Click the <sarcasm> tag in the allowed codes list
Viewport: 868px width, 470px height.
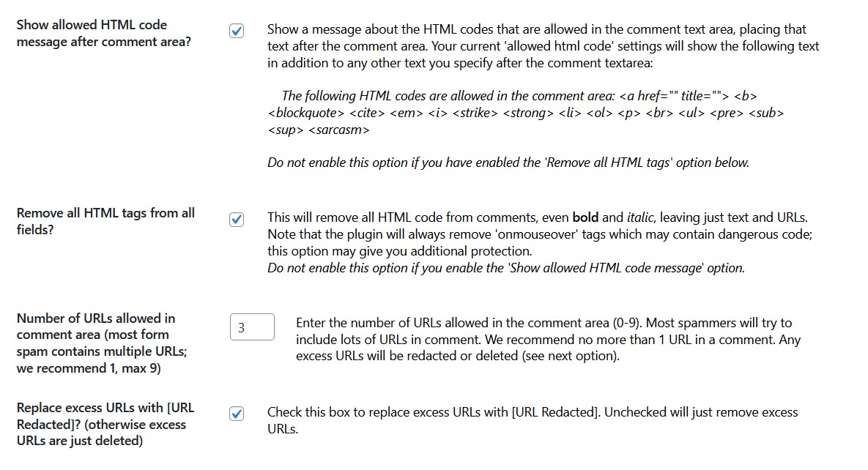339,130
